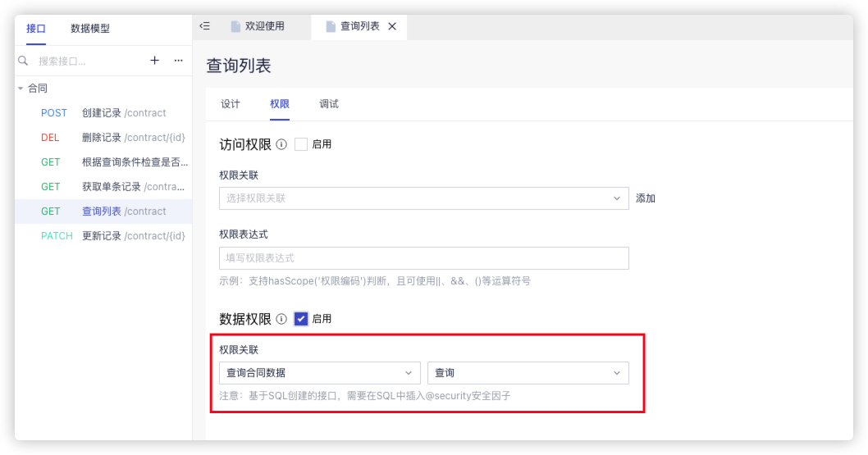The width and height of the screenshot is (868, 455).
Task: Collapse the 合同 tree group
Action: pos(21,89)
